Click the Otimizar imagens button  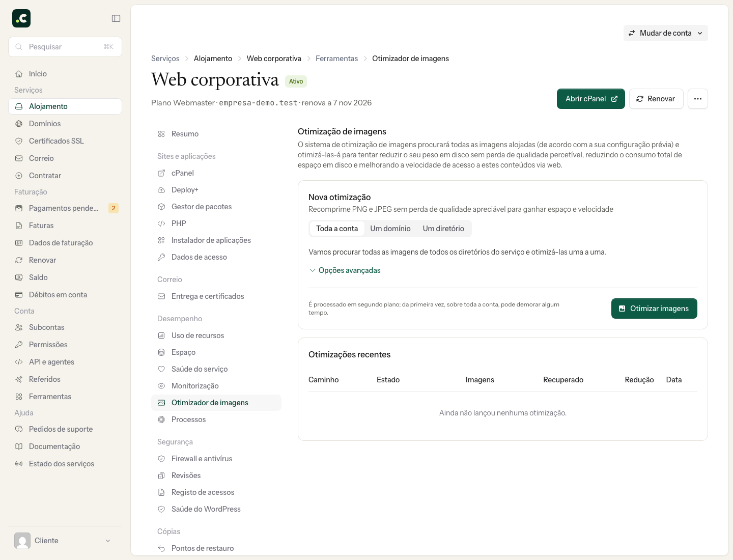pos(654,309)
